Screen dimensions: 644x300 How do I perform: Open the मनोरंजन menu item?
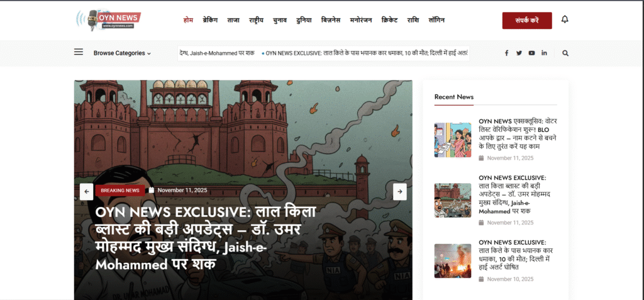360,19
